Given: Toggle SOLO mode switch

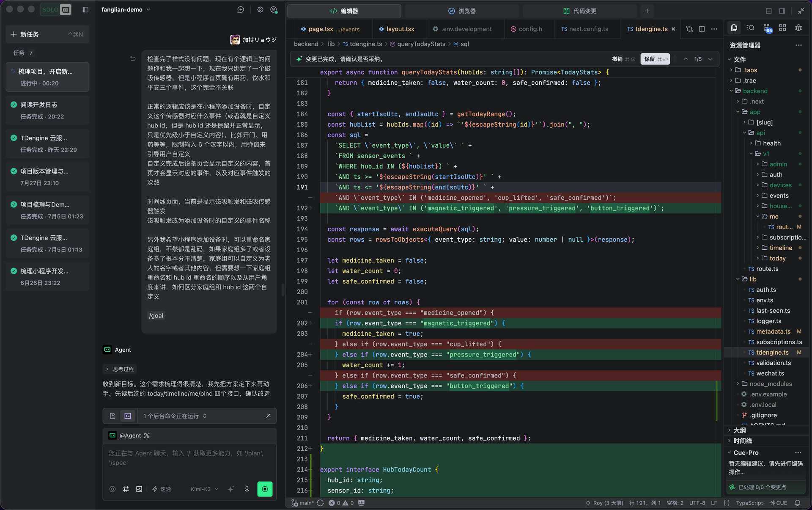Looking at the screenshot, I should [x=56, y=9].
